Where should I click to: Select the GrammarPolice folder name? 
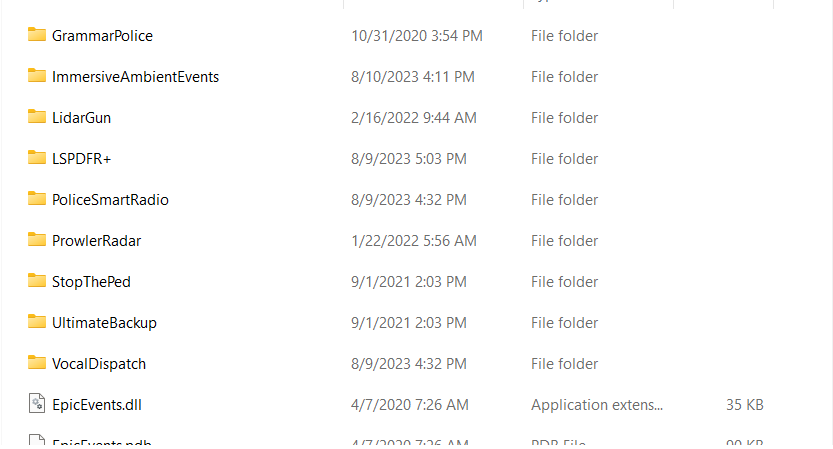[x=102, y=36]
